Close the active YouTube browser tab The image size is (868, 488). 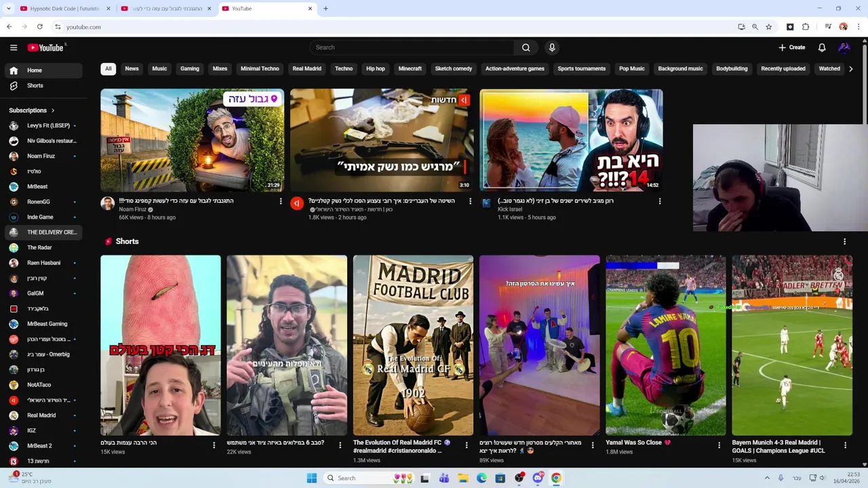pyautogui.click(x=311, y=9)
